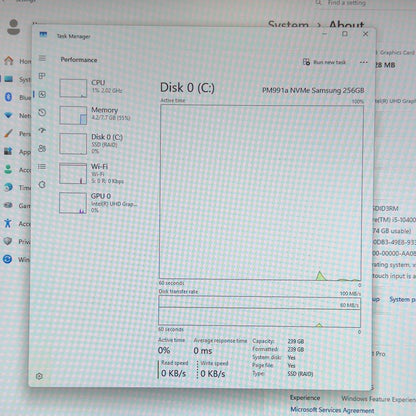Open Microsoft Services Agreement link

(x=332, y=410)
